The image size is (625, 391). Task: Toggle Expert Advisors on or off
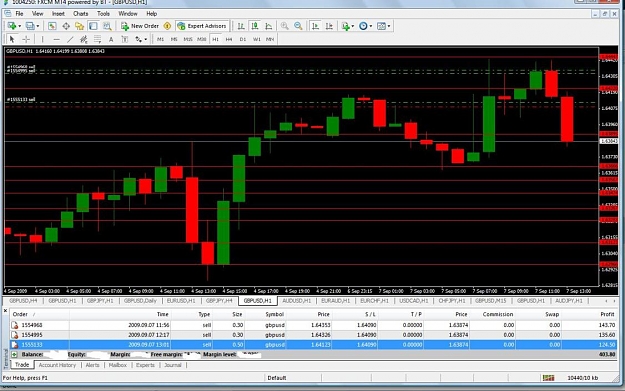[x=202, y=26]
